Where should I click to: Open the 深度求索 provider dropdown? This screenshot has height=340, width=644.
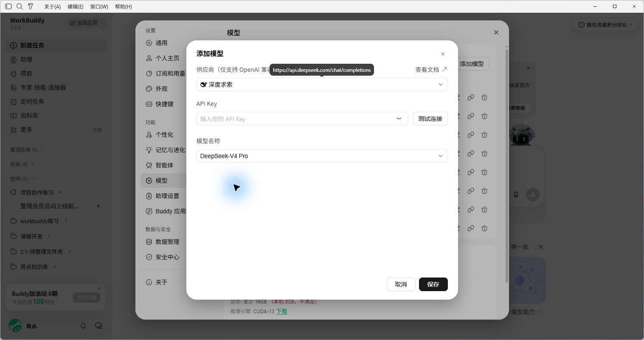tap(322, 85)
